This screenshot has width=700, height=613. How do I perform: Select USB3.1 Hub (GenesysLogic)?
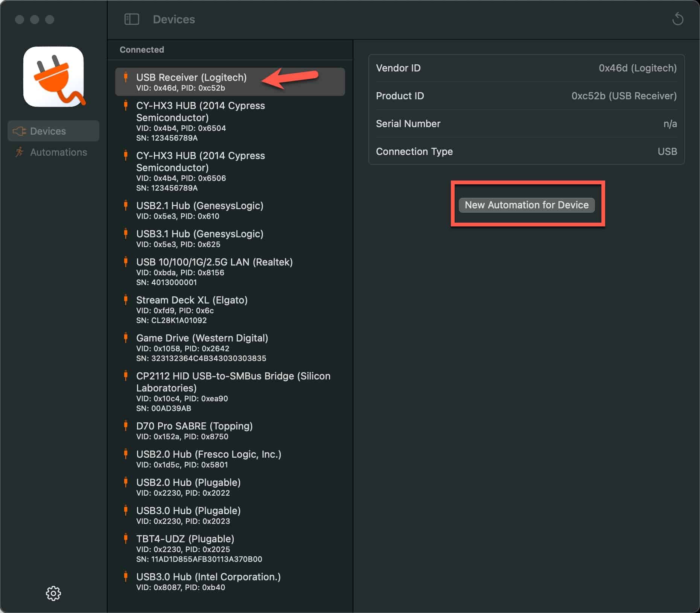coord(230,238)
